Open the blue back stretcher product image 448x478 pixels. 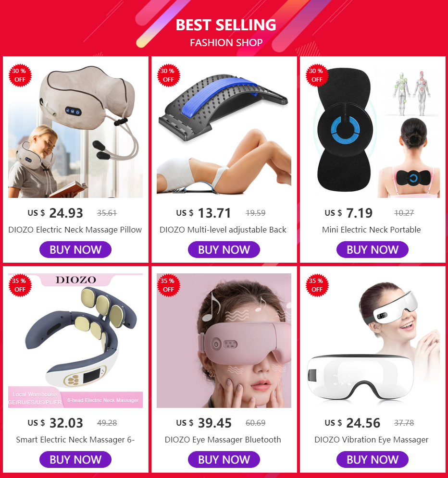tap(224, 131)
